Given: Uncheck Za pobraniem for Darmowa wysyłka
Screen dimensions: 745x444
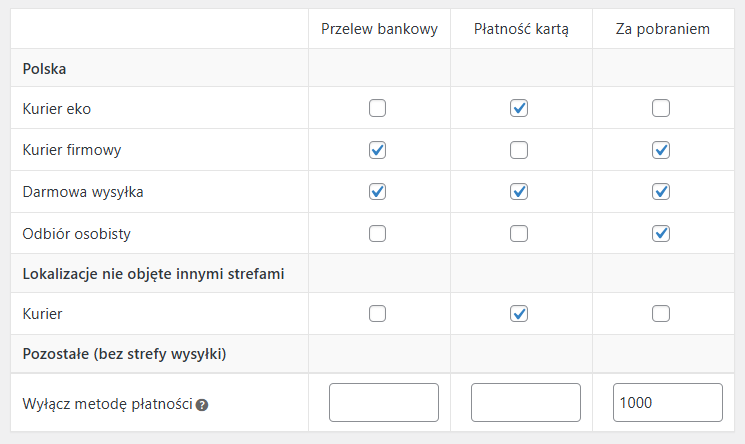Looking at the screenshot, I should point(661,192).
